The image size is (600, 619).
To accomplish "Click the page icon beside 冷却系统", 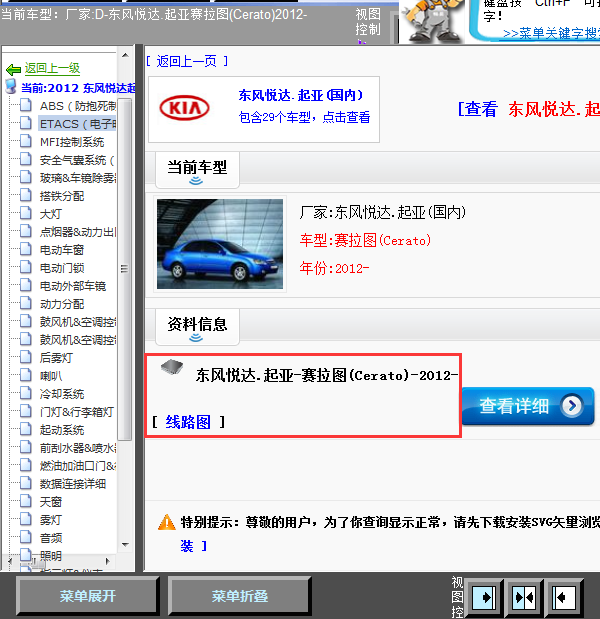I will pyautogui.click(x=26, y=392).
